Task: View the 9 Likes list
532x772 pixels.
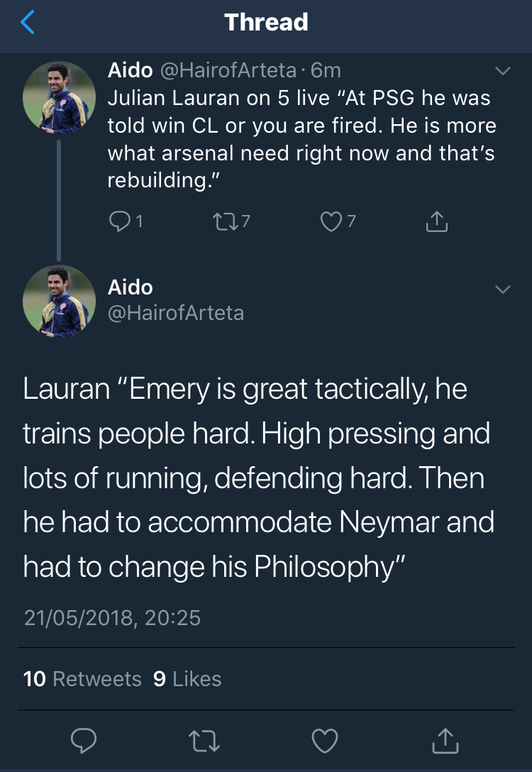Action: coord(187,679)
